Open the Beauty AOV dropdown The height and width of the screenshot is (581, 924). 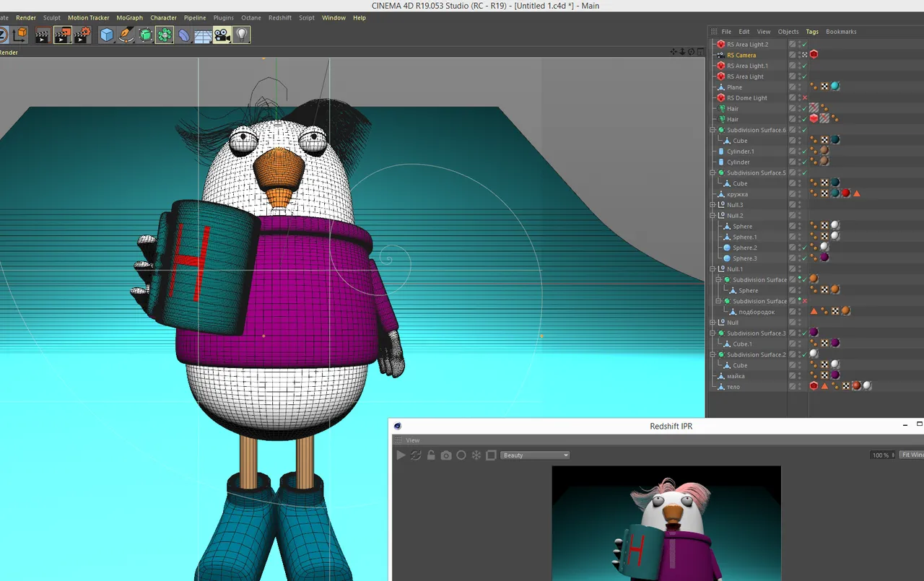[x=535, y=455]
